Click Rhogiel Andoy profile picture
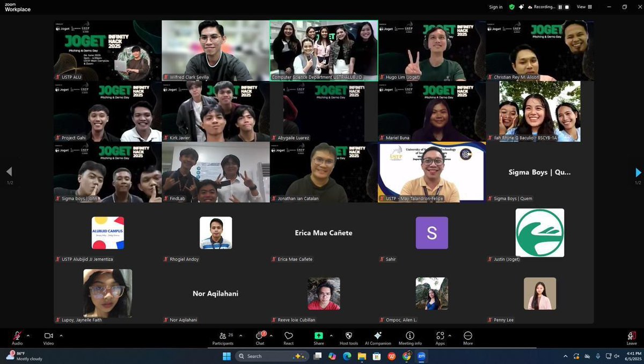This screenshot has width=644, height=364. coord(216,233)
